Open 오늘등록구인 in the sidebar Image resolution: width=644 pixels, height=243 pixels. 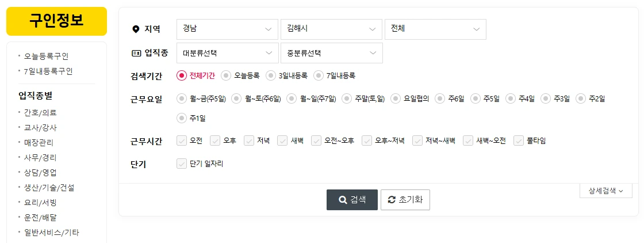[47, 56]
